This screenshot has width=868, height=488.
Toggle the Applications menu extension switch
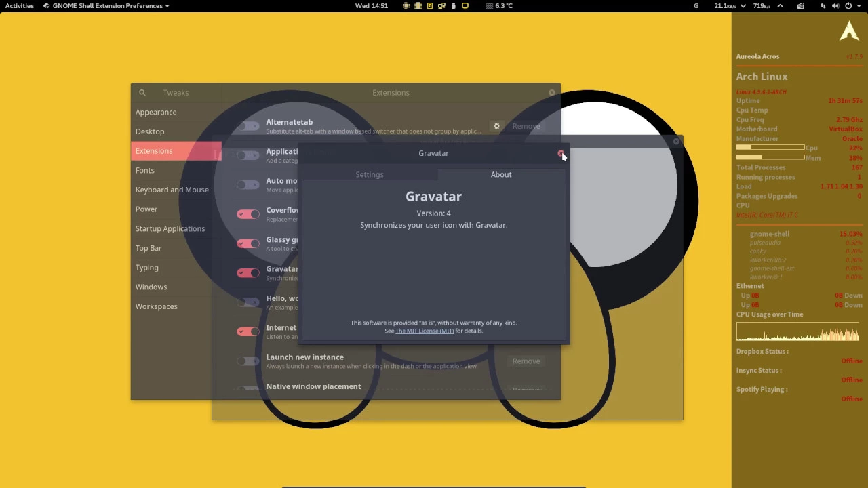click(x=248, y=155)
